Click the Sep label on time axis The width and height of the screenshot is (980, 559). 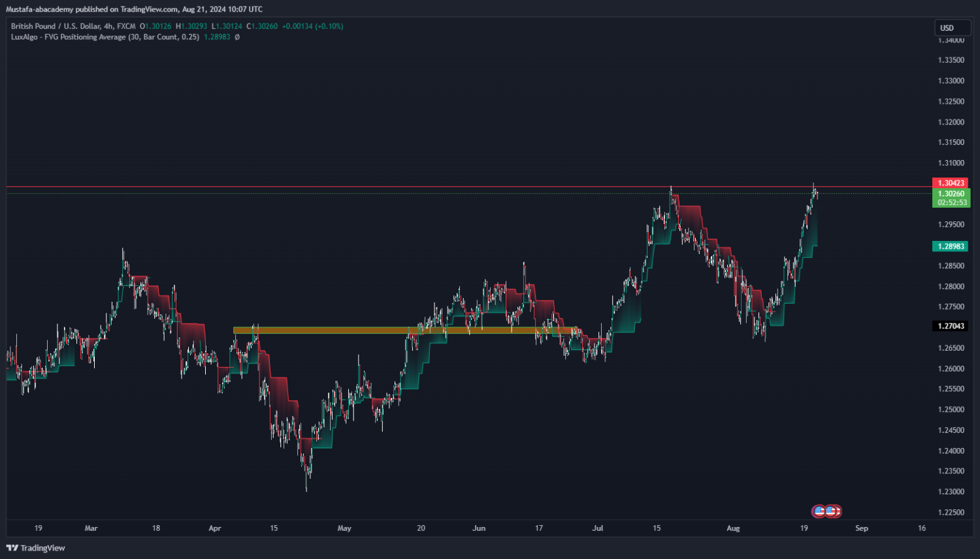click(x=862, y=528)
